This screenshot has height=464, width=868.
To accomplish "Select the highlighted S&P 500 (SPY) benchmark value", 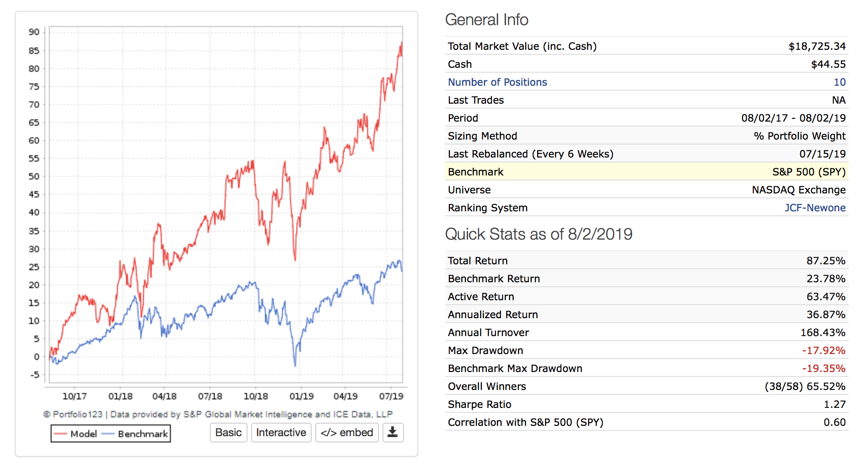I will point(808,172).
